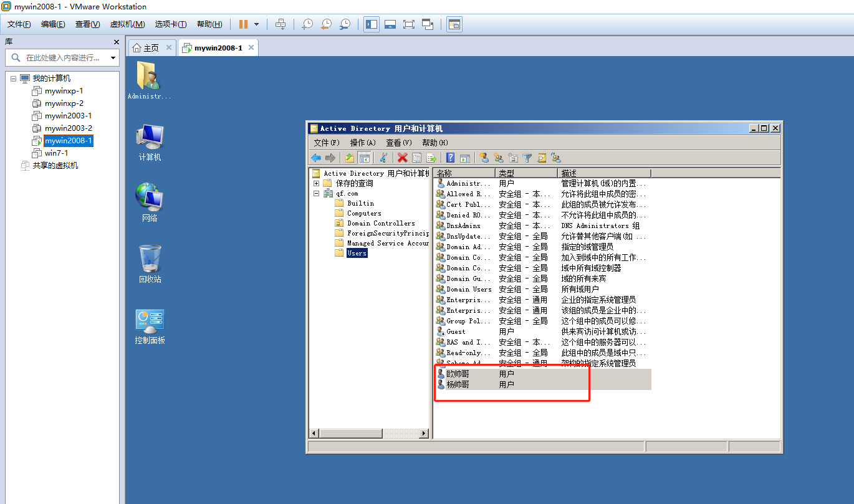Screen dimensions: 854x504
Task: Toggle the VMware thumbnail bar icon
Action: pyautogui.click(x=390, y=24)
